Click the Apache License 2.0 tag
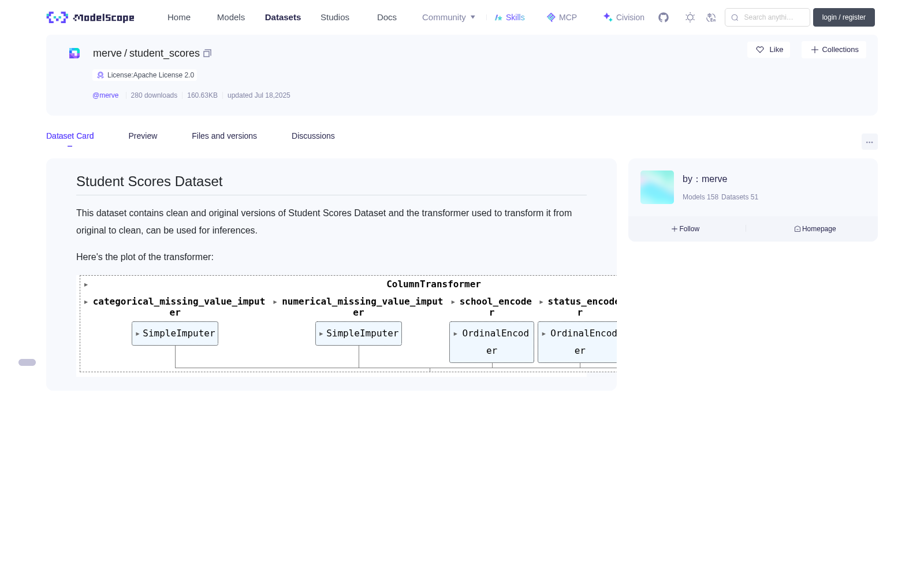The width and height of the screenshot is (924, 578). tap(145, 75)
